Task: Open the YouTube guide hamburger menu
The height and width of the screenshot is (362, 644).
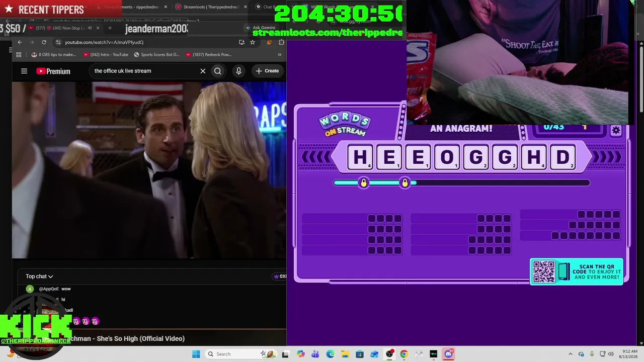Action: click(x=24, y=71)
